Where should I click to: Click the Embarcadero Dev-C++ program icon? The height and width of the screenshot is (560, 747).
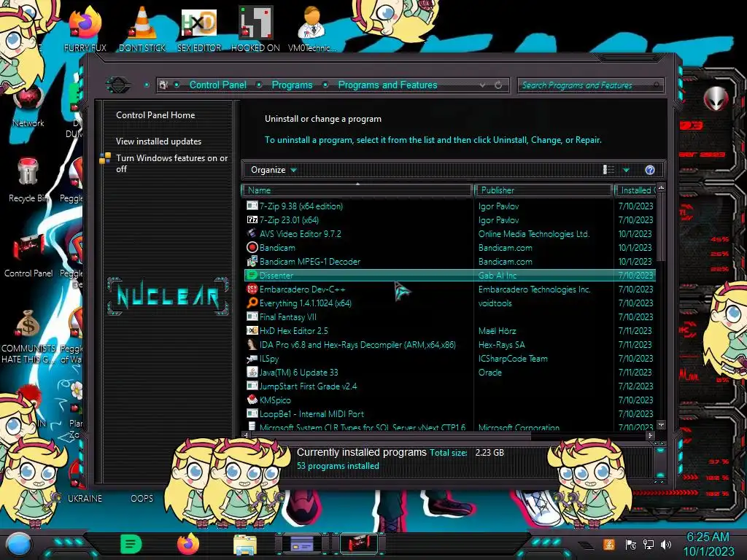pyautogui.click(x=252, y=289)
